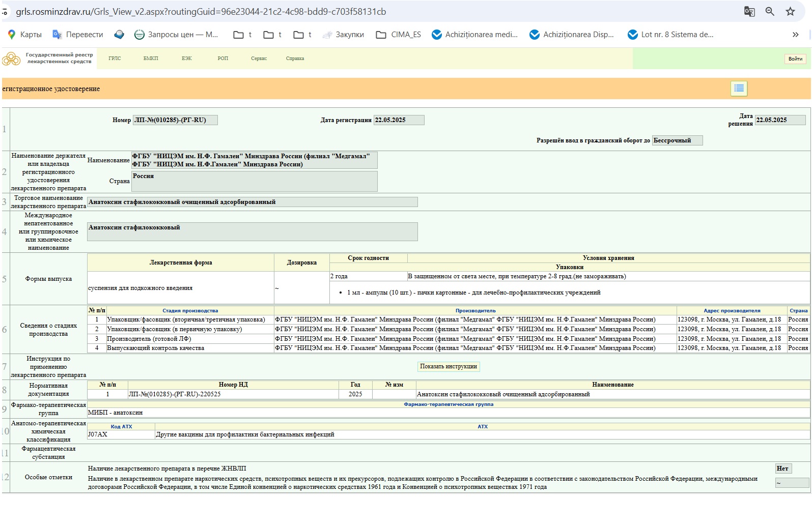Open the ГРЛС menu
Screen dimensions: 812x526
click(115, 59)
